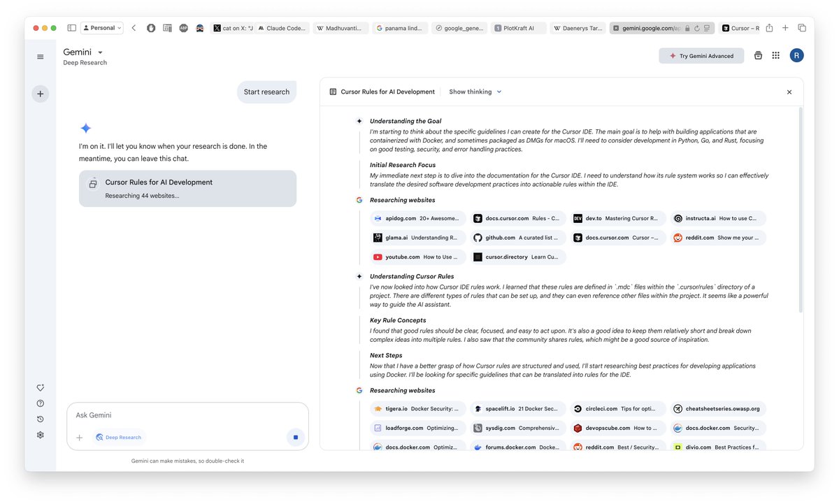Toggle Safari sidebar icon
The image size is (839, 504).
pyautogui.click(x=71, y=28)
